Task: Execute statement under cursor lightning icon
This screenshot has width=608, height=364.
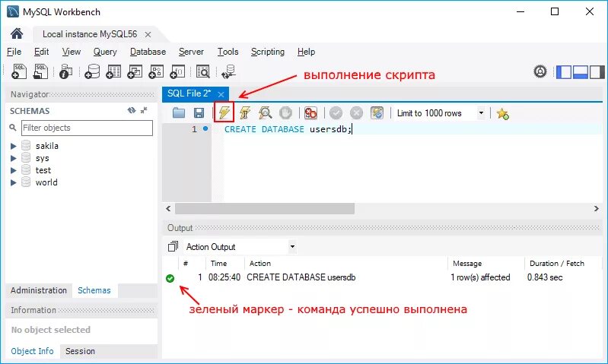Action: (245, 112)
